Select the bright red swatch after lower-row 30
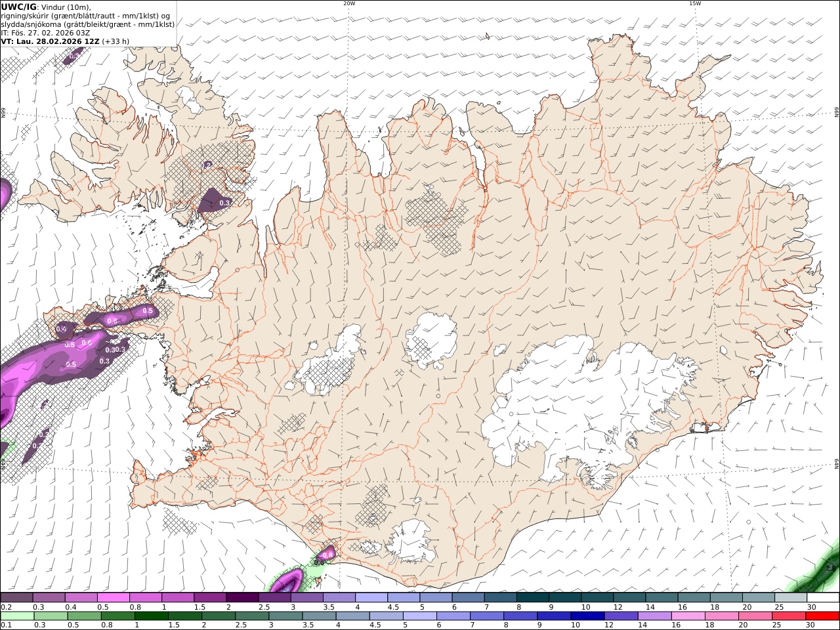This screenshot has width=840, height=630. pyautogui.click(x=822, y=616)
